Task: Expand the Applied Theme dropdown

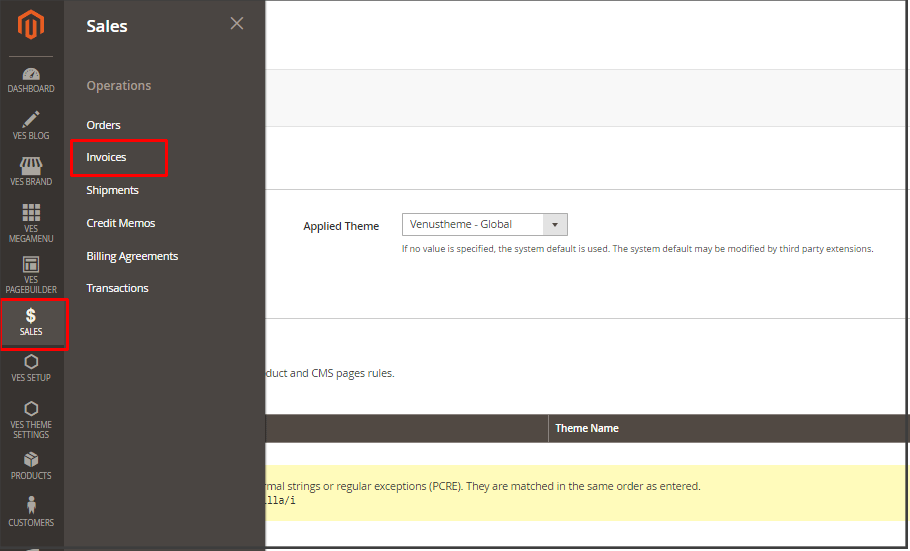Action: (484, 225)
